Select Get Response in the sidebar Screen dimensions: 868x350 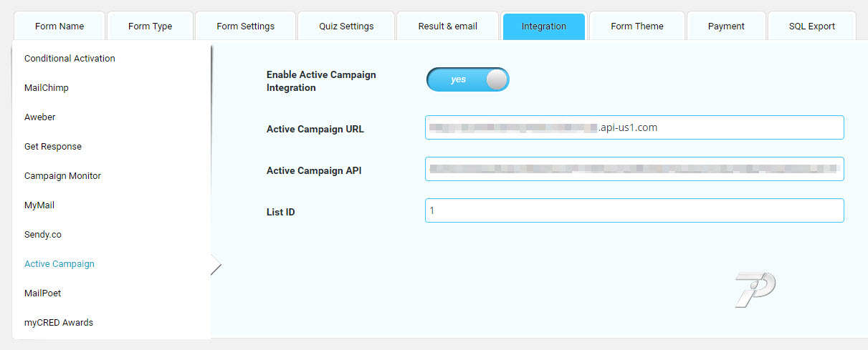[53, 147]
